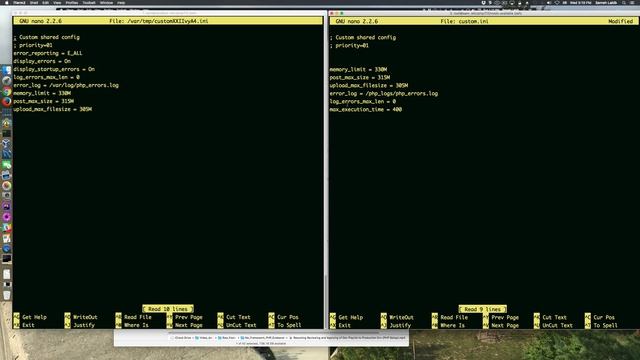Click 'Read 10 lines' status in left nano
Screen dimensions: 640x360
coord(168,309)
